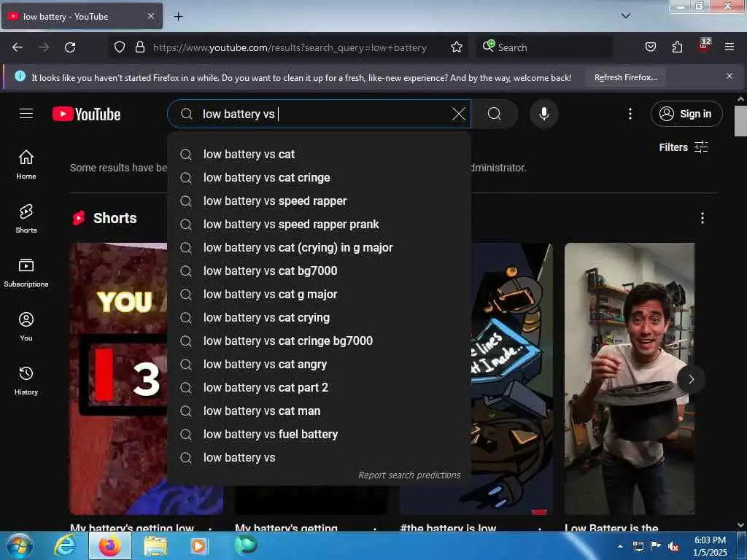Open Internet Explorer from the taskbar

(x=65, y=545)
